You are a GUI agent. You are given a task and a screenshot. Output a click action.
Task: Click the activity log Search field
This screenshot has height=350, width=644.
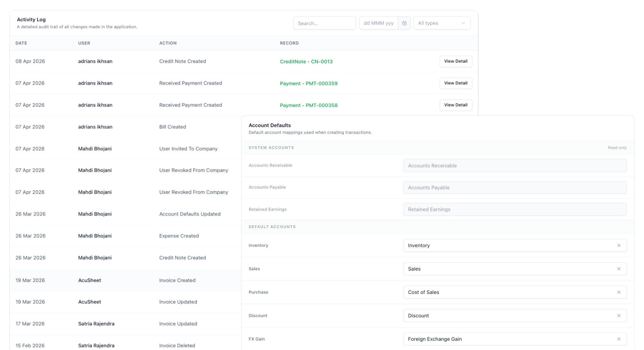pos(325,23)
